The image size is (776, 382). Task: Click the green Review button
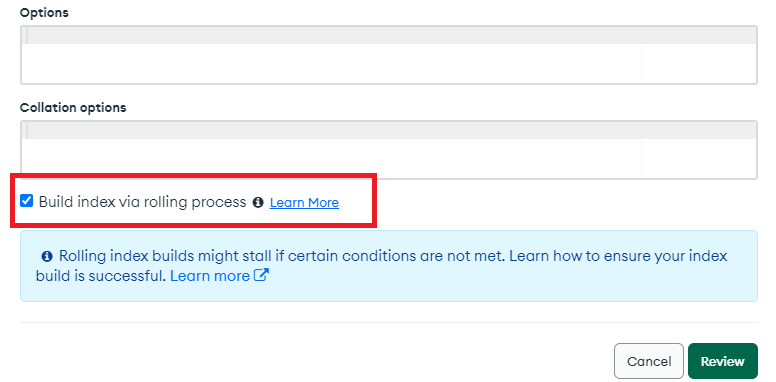[723, 361]
